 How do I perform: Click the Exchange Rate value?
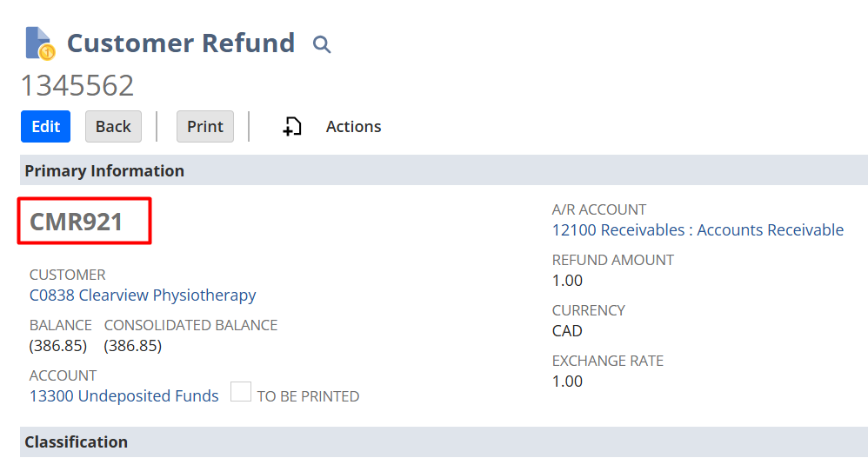(567, 382)
